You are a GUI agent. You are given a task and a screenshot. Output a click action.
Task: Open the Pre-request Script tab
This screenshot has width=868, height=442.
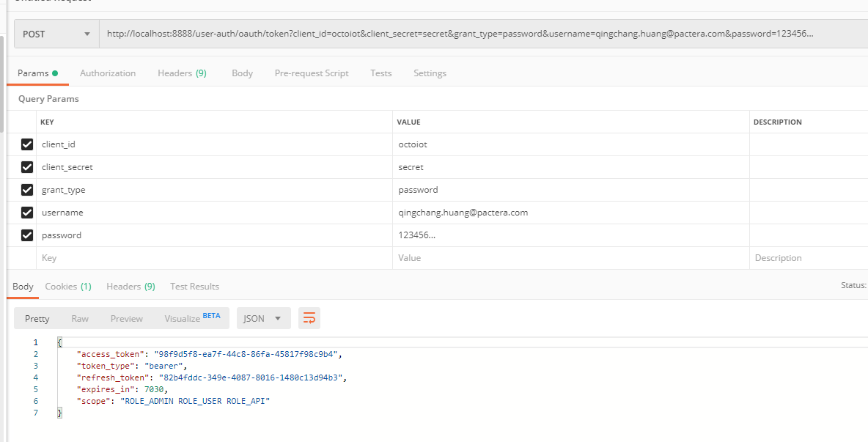312,73
